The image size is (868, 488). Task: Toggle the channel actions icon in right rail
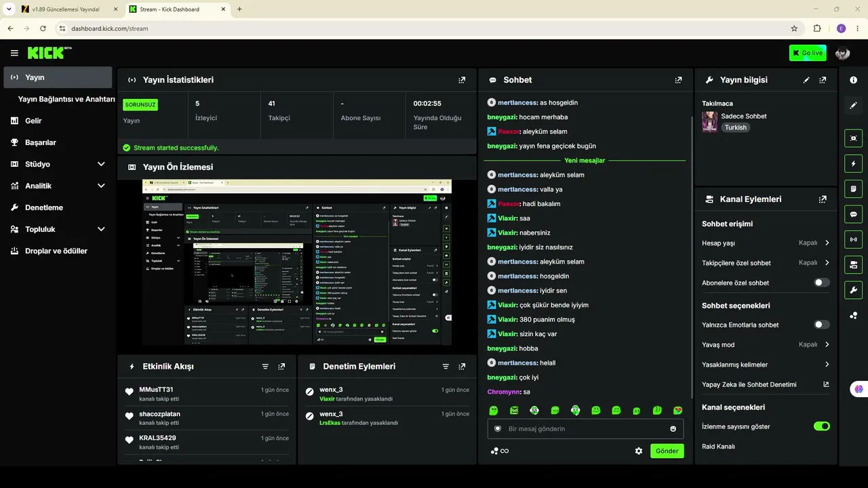(x=853, y=264)
